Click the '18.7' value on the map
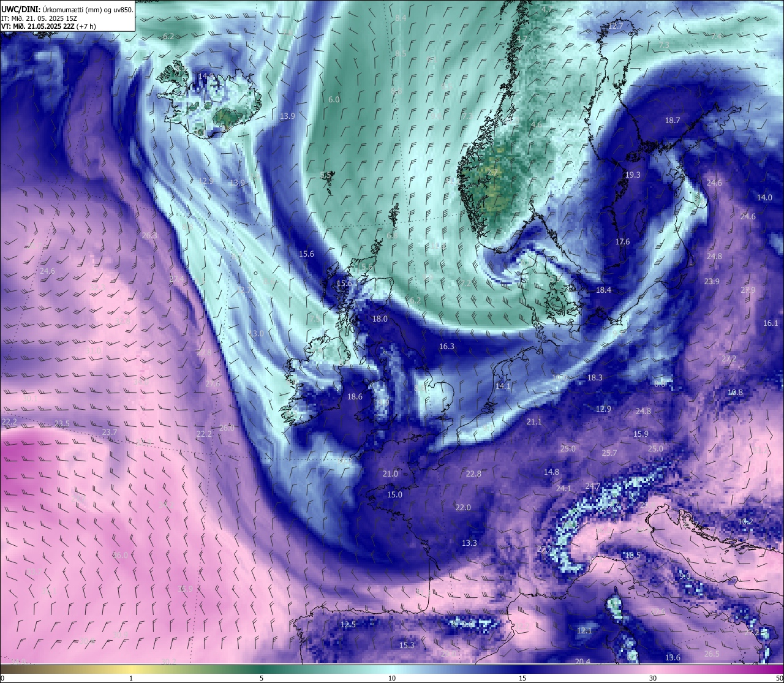784x683 pixels. (x=673, y=120)
